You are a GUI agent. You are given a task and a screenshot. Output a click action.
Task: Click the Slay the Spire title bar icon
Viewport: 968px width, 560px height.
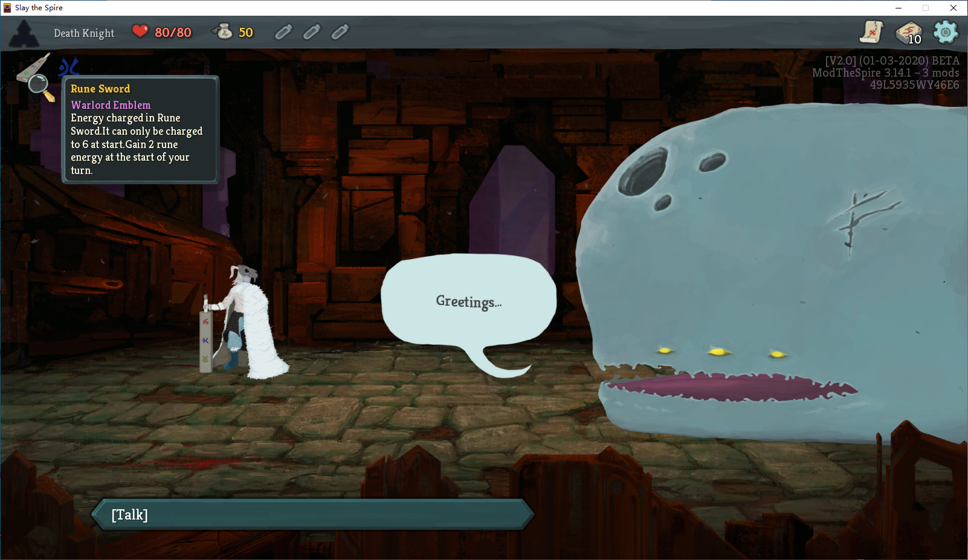pyautogui.click(x=7, y=8)
